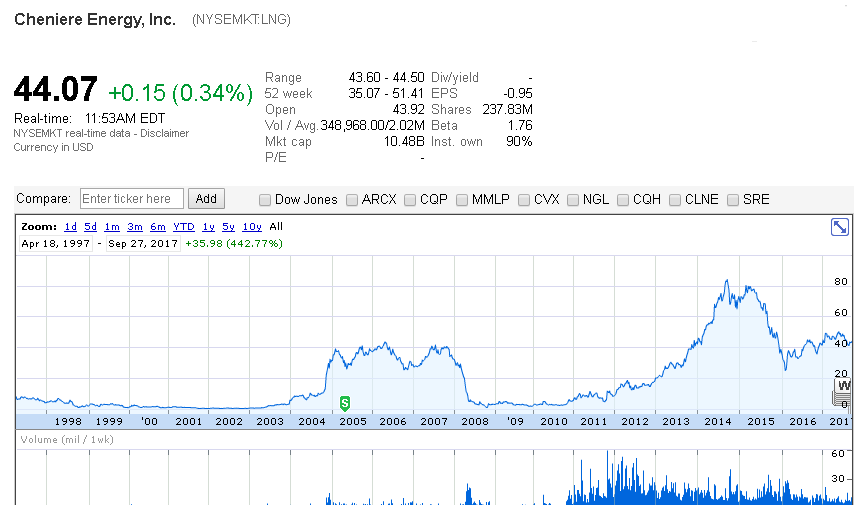The width and height of the screenshot is (857, 505).
Task: Select the All zoom option
Action: coord(276,227)
